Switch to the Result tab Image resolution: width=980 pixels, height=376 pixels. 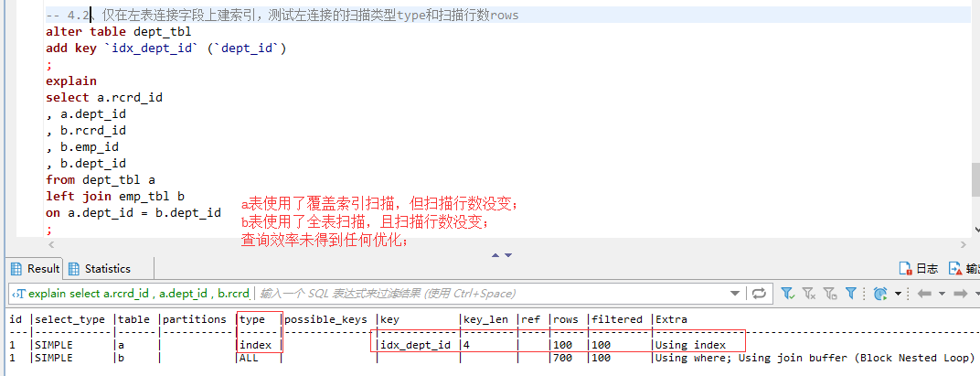point(35,268)
